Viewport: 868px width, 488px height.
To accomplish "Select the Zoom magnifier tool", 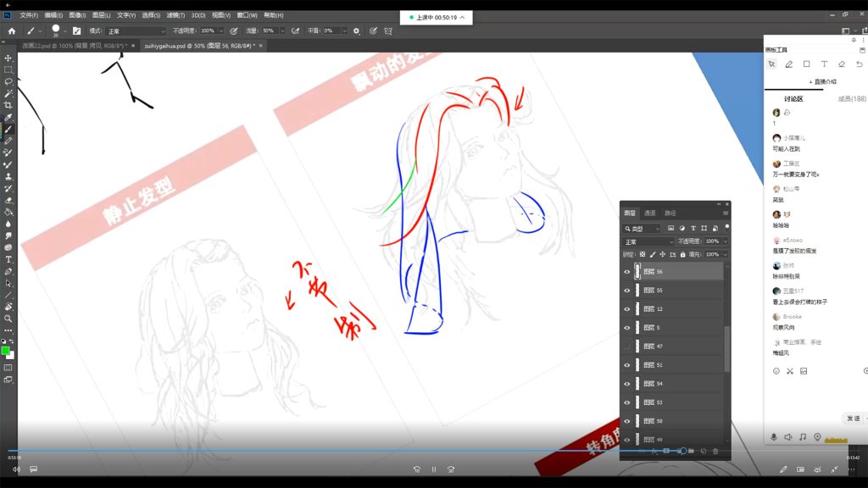I will point(8,319).
